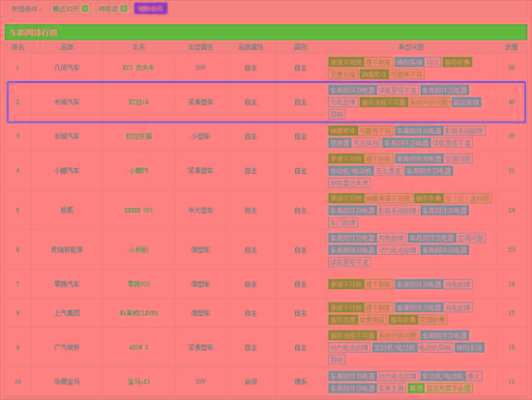Click the 小鹏汽车 brand cell
The width and height of the screenshot is (532, 400).
[67, 170]
